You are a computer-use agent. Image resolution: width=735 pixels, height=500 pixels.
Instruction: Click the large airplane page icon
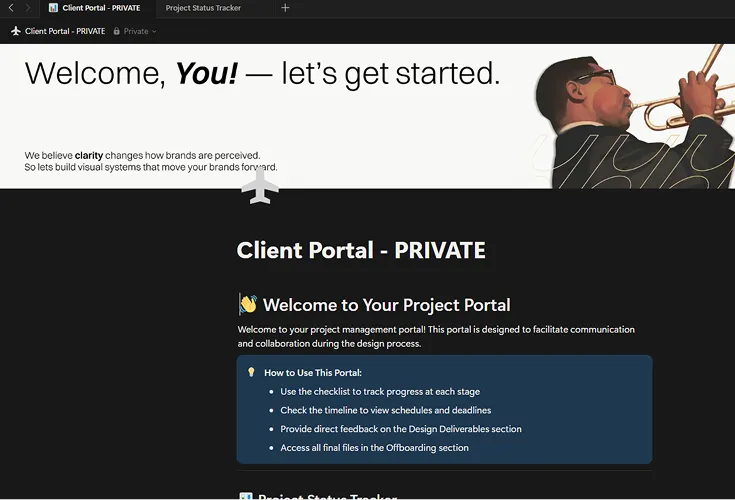260,187
